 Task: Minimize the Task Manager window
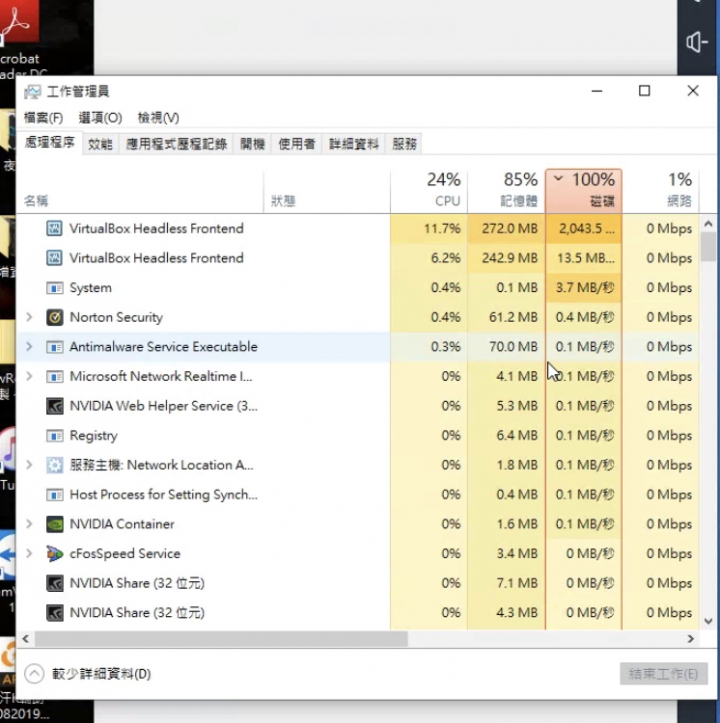pos(597,91)
